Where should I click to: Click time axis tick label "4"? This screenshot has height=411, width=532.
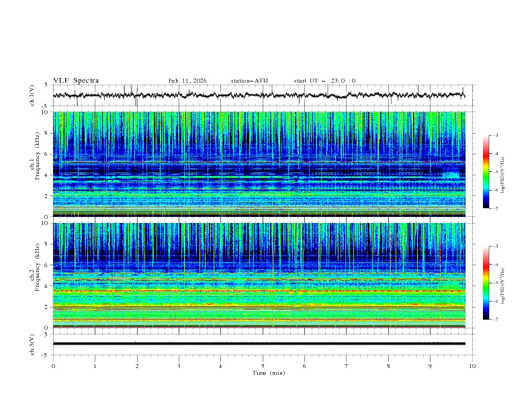tap(220, 366)
